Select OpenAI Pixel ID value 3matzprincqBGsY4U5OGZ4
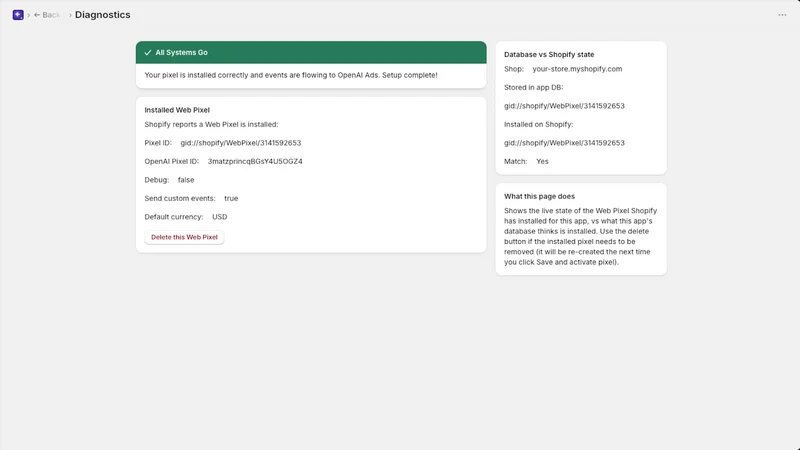The width and height of the screenshot is (800, 450). pos(255,161)
